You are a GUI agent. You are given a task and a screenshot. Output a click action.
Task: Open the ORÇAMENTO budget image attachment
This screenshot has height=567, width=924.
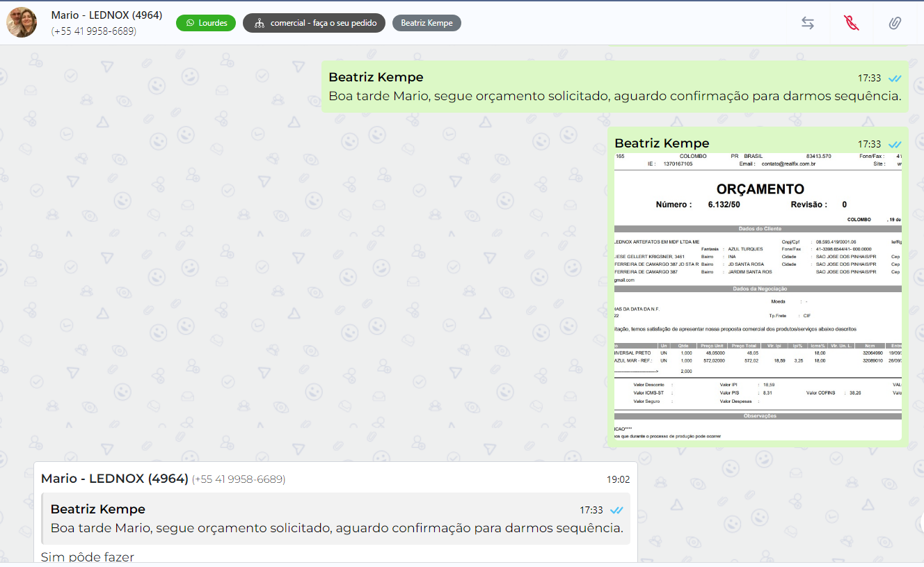pos(758,296)
